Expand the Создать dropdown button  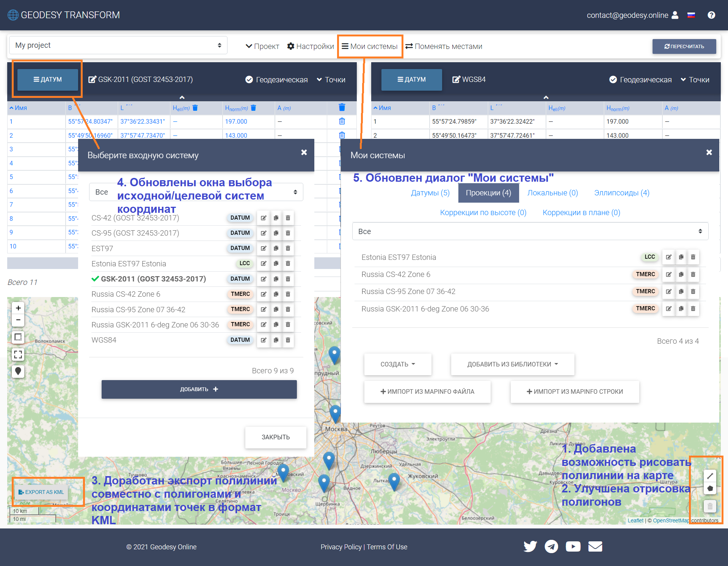tap(397, 364)
